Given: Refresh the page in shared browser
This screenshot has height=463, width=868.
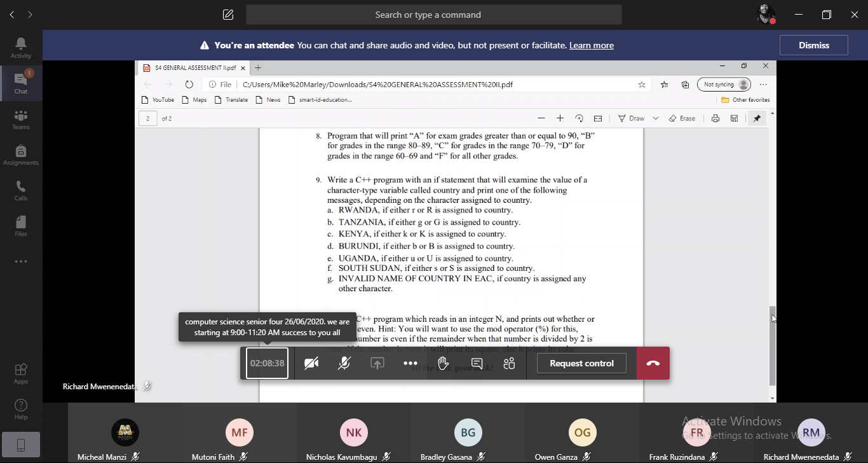Looking at the screenshot, I should click(x=189, y=85).
